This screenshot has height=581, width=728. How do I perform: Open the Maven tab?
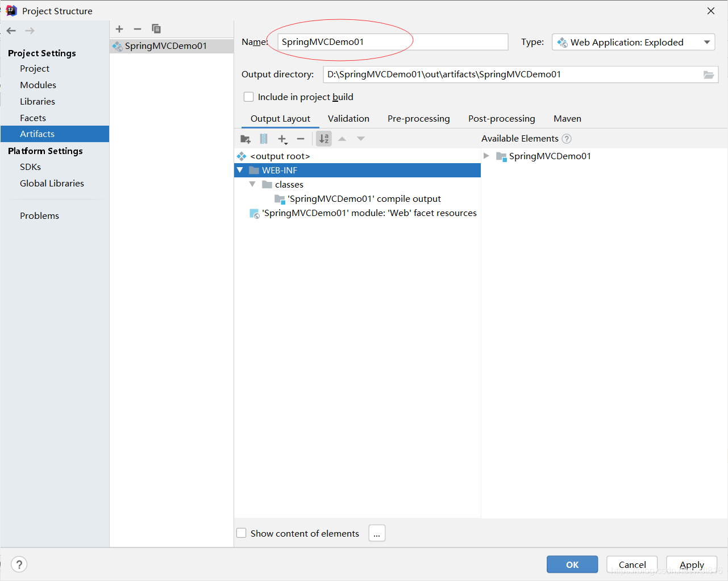pos(567,118)
